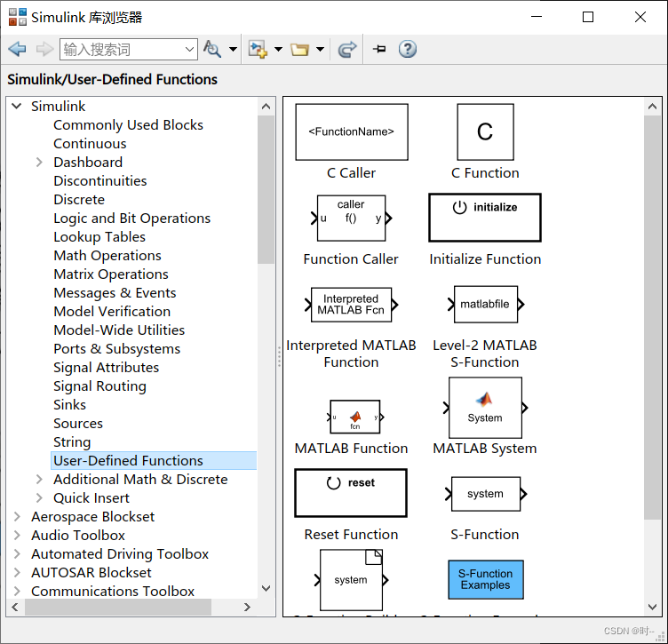The height and width of the screenshot is (644, 668).
Task: Select the Sources library
Action: 78,424
